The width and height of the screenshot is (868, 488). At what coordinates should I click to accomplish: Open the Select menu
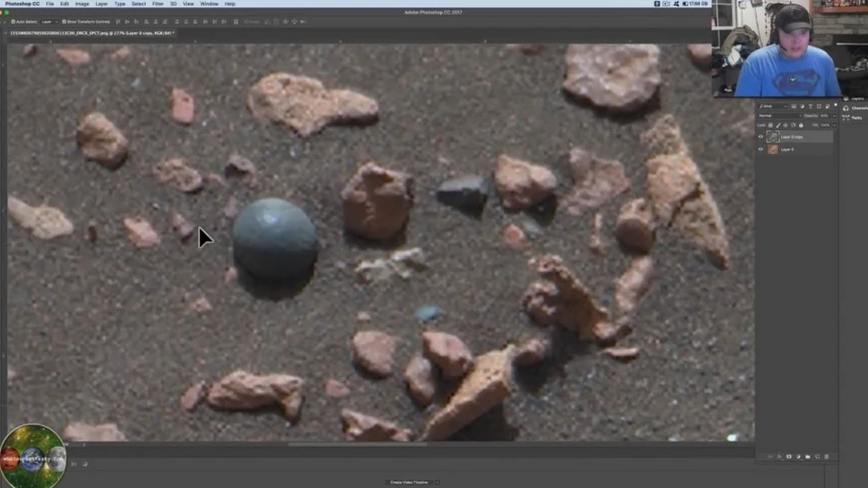point(139,4)
